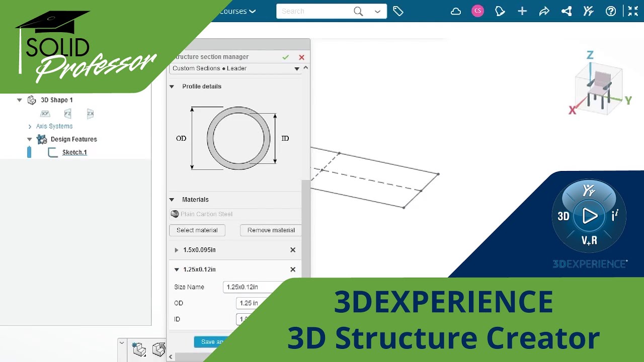Collapse the Materials section
Image resolution: width=644 pixels, height=362 pixels.
pos(172,200)
